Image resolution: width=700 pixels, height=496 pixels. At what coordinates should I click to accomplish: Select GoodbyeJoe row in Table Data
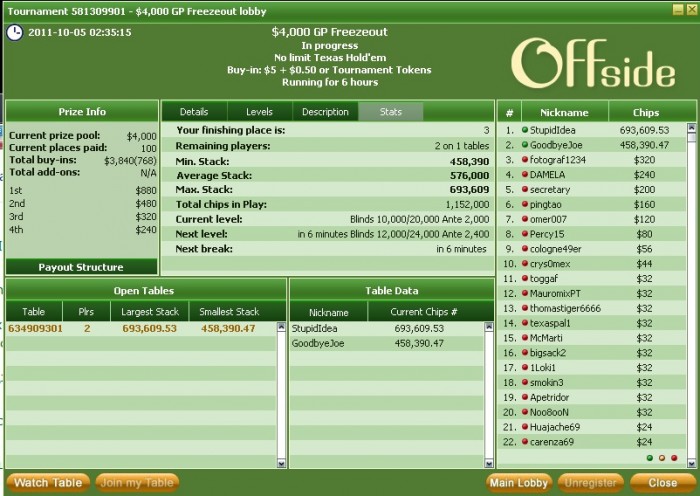click(387, 343)
